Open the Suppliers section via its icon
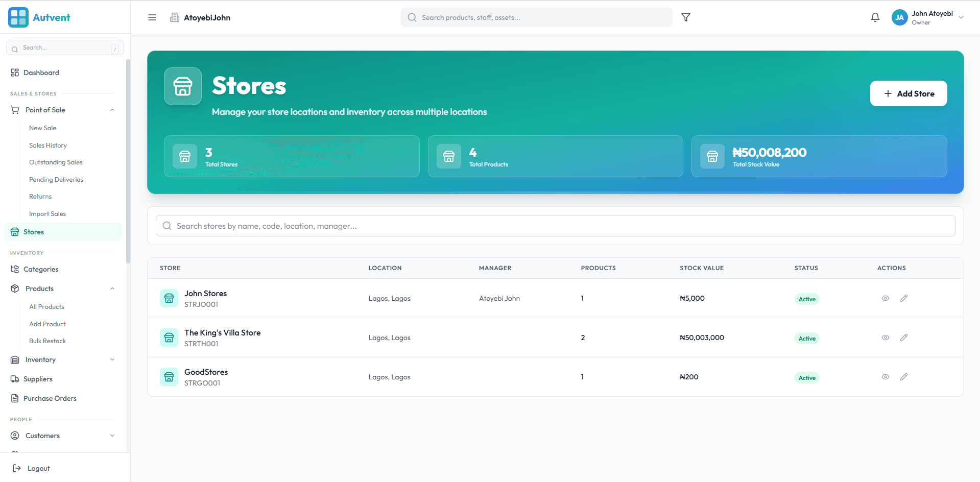The height and width of the screenshot is (482, 980). [x=15, y=379]
